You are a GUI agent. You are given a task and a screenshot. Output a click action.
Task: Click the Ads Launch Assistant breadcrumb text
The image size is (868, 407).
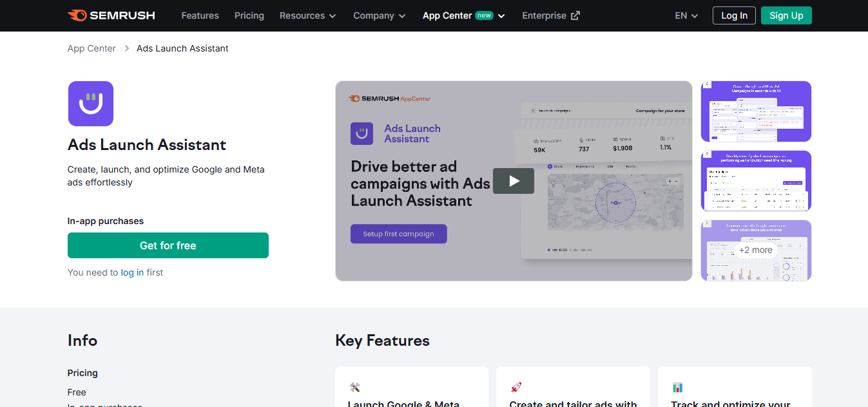182,48
